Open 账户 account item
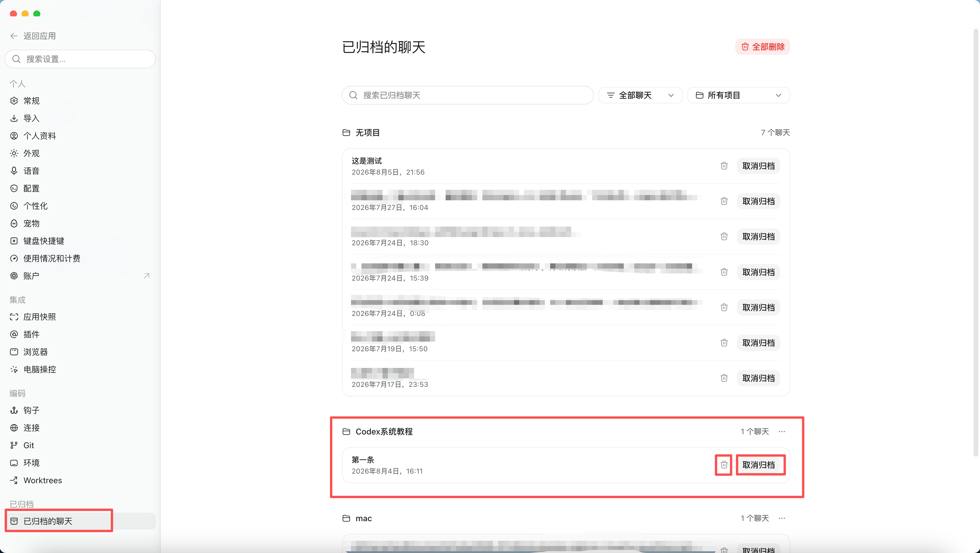Viewport: 980px width, 553px height. click(80, 276)
